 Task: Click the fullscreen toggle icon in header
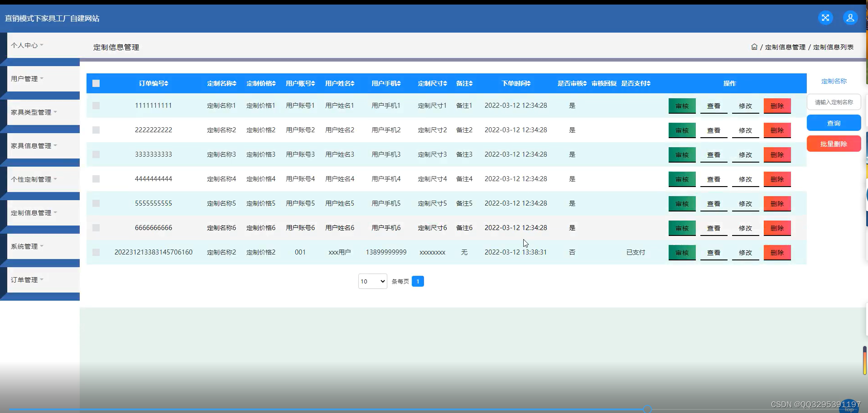point(825,18)
